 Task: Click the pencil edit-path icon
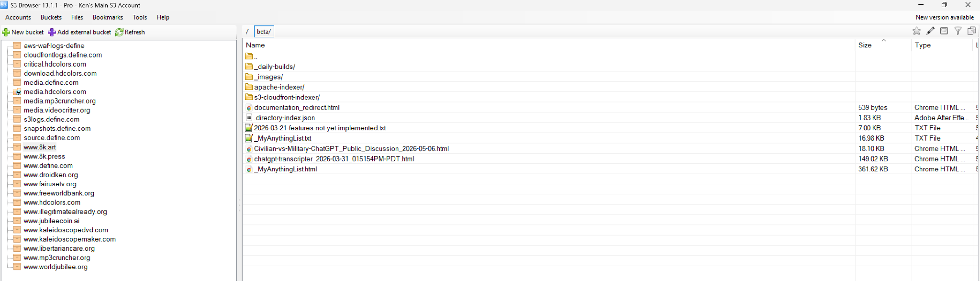pyautogui.click(x=930, y=31)
